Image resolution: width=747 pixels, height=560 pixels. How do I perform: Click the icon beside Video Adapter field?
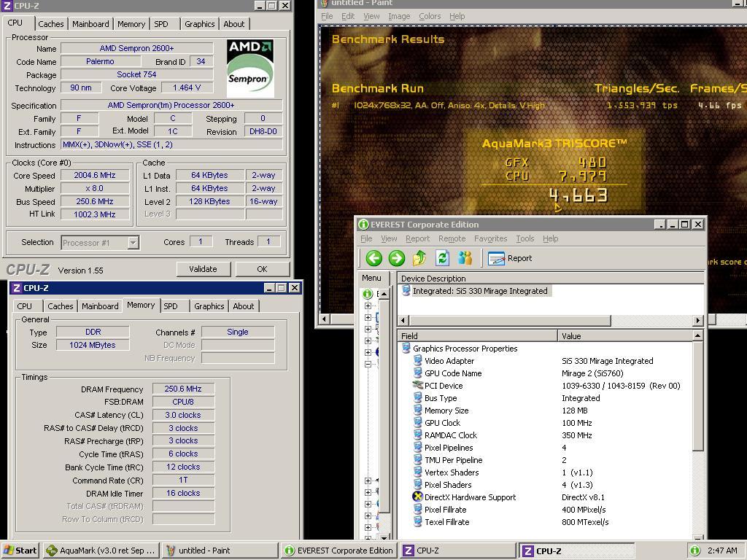tap(418, 360)
